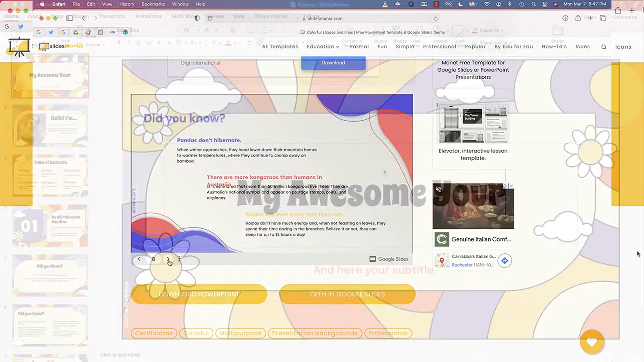Screen dimensions: 644x362
Task: Open the History menu
Action: tap(127, 4)
